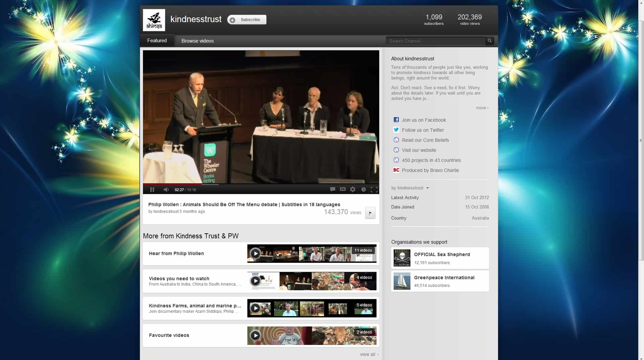The width and height of the screenshot is (644, 360).
Task: Open Kindness Farms, animal and marine playlist title
Action: click(195, 306)
